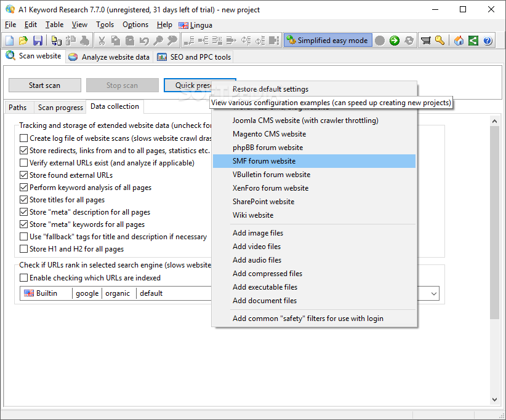The width and height of the screenshot is (506, 420).
Task: Choose SMF forum website preset
Action: pos(314,161)
